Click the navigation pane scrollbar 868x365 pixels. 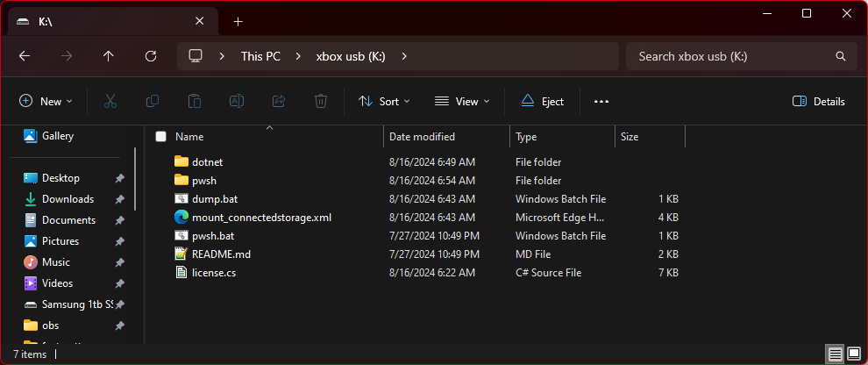tap(135, 178)
